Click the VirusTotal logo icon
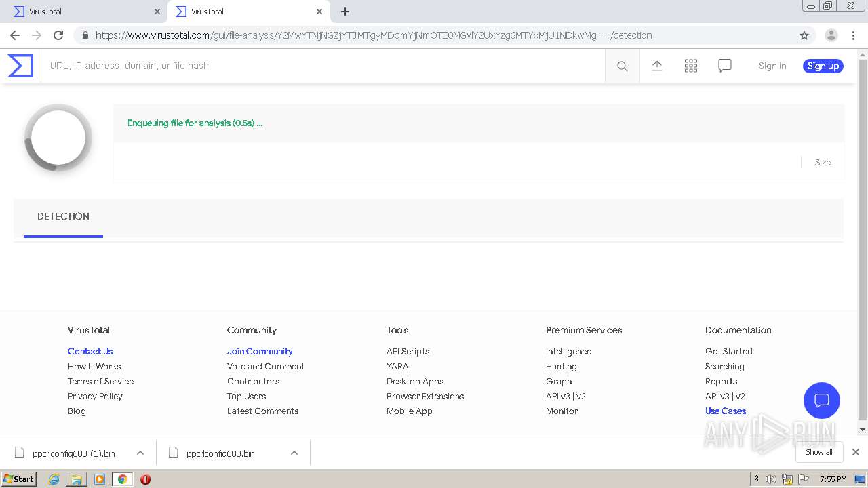The height and width of the screenshot is (488, 868). pos(20,66)
